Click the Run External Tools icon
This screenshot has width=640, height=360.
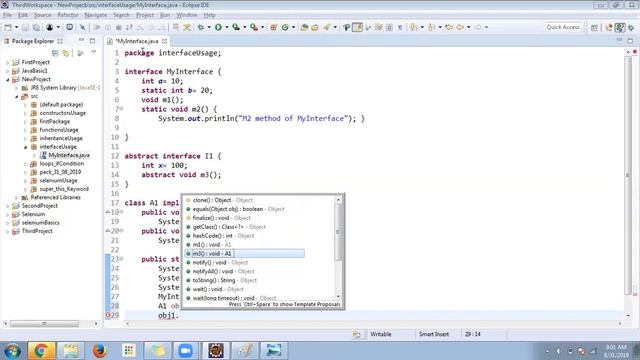coord(254,27)
